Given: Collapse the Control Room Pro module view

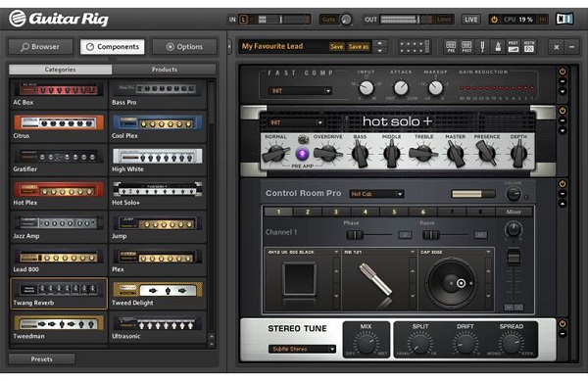Looking at the screenshot, I should 563,204.
